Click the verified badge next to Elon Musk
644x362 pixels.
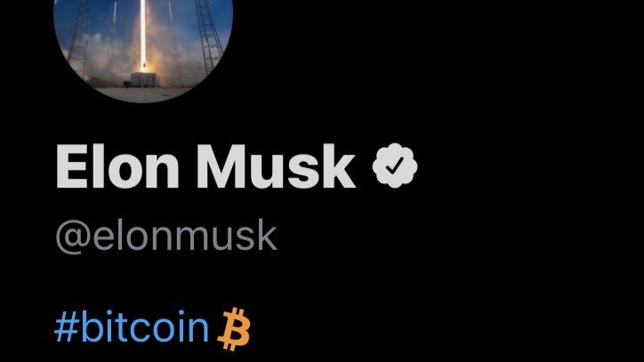point(395,165)
